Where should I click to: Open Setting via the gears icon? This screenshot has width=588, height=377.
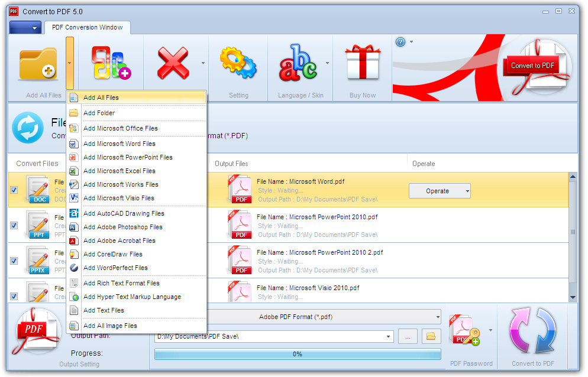click(x=238, y=64)
